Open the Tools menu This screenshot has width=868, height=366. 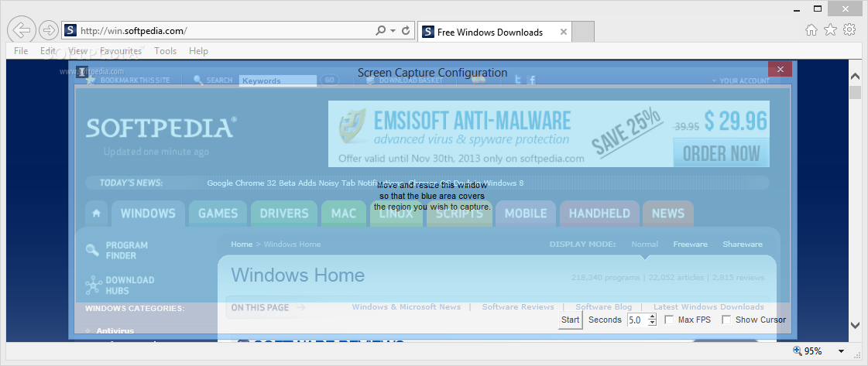point(166,51)
